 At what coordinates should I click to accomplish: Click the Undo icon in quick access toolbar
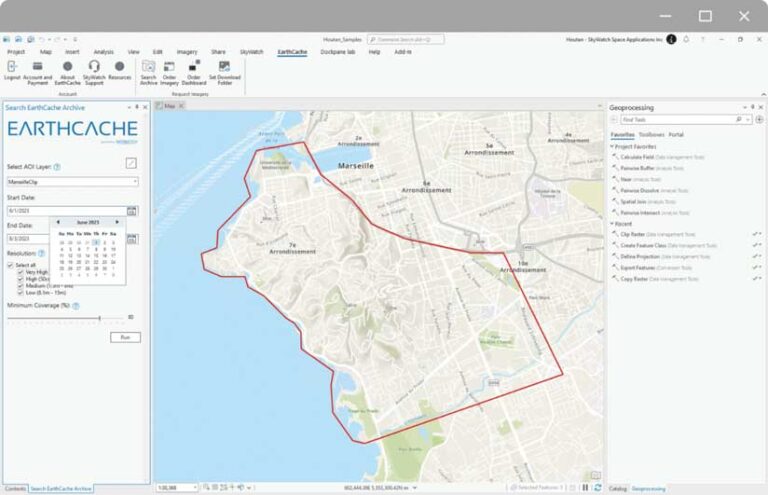click(x=42, y=39)
